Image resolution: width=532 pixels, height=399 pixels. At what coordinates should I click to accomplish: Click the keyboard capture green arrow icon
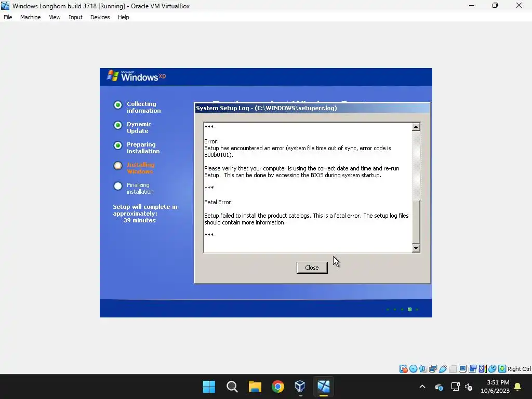pyautogui.click(x=502, y=369)
